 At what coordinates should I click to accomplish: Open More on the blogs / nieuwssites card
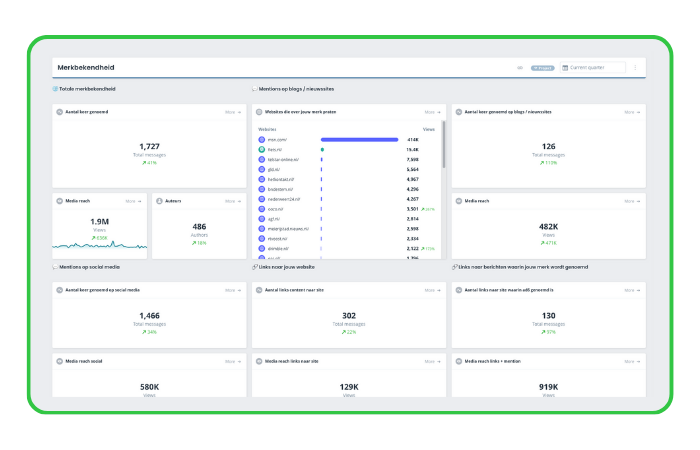click(632, 112)
